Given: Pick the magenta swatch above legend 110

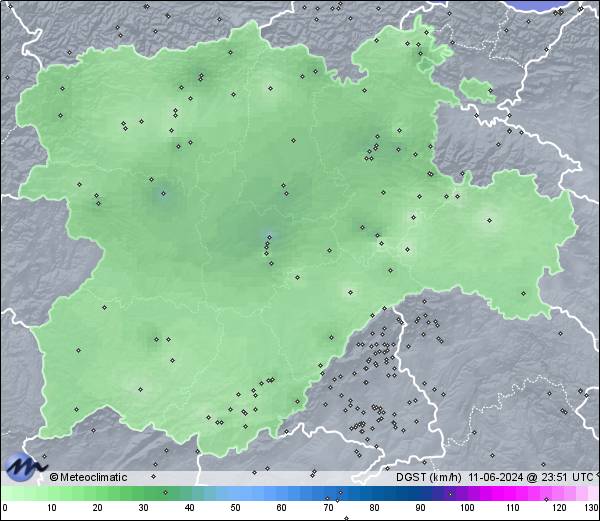Looking at the screenshot, I should pyautogui.click(x=512, y=493).
